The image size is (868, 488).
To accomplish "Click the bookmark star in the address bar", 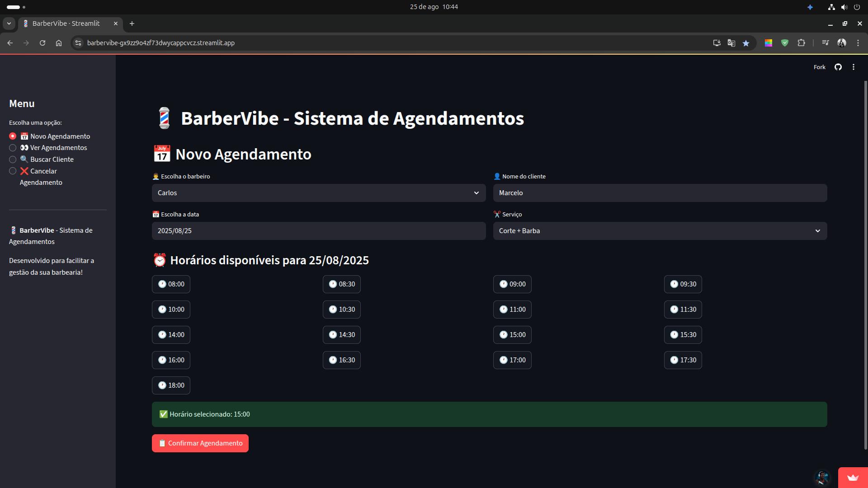I will pos(746,43).
